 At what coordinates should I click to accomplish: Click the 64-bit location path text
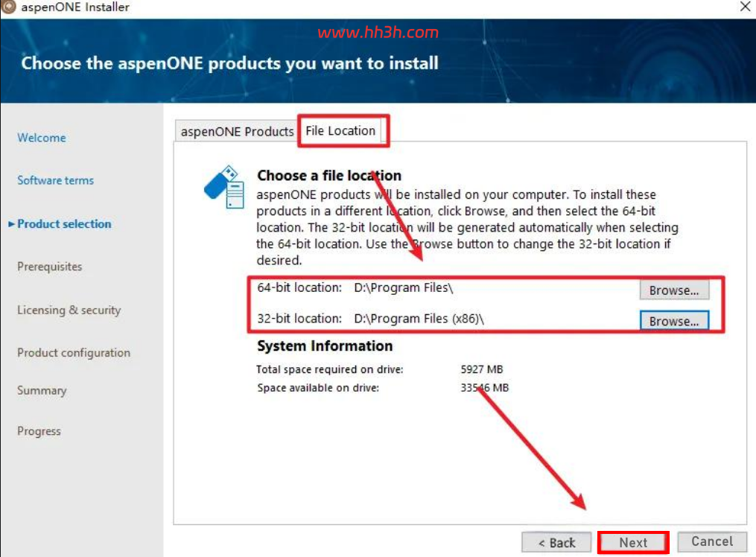coord(404,287)
